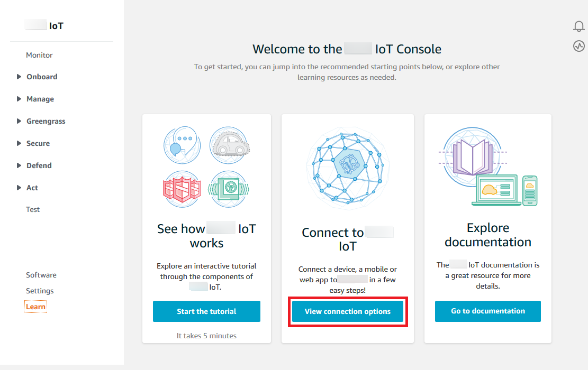
Task: Expand the Manage section
Action: tap(40, 99)
